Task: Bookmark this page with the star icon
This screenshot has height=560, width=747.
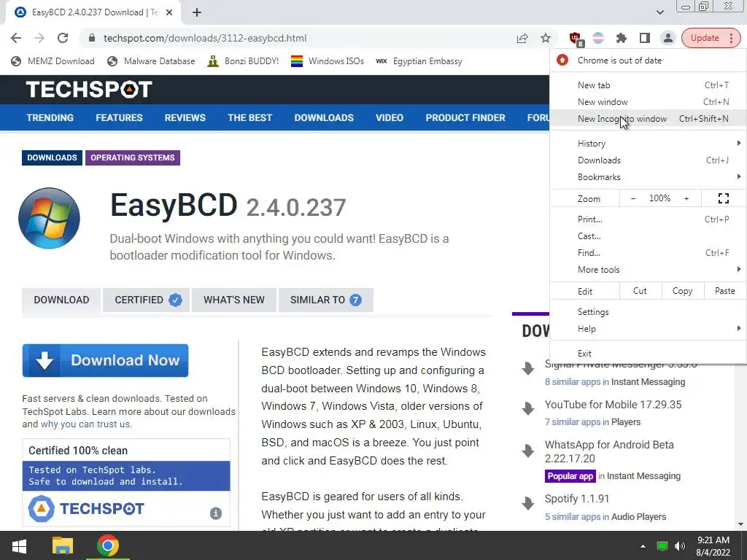Action: 546,38
